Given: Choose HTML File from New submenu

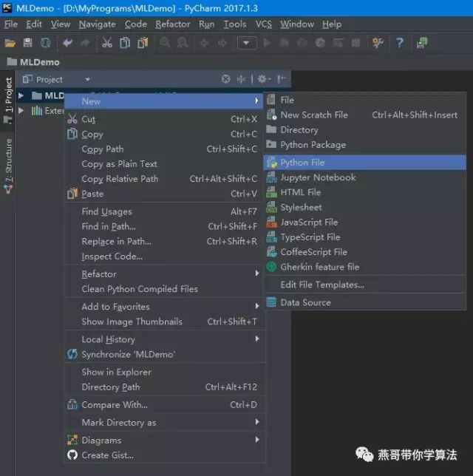Looking at the screenshot, I should tap(364, 192).
